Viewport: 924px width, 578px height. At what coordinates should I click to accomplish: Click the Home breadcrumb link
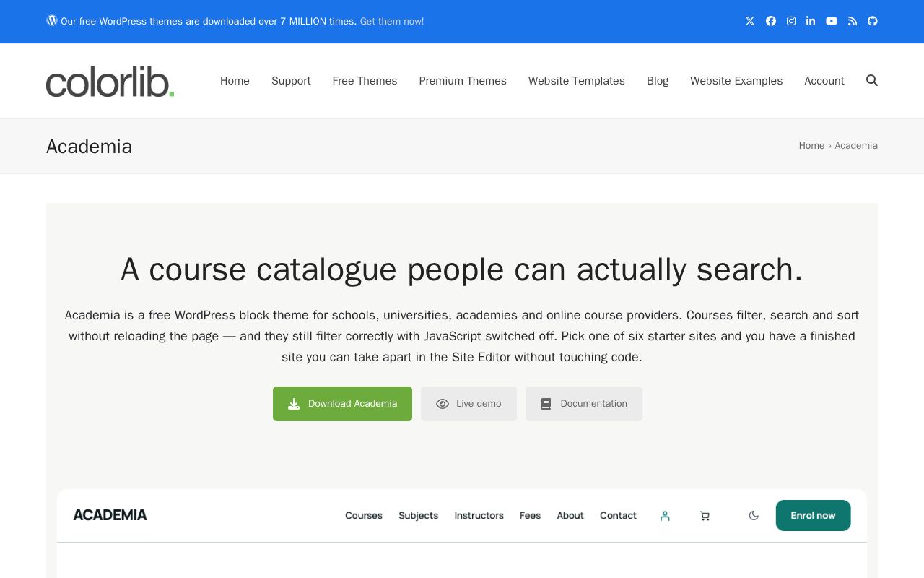click(811, 146)
